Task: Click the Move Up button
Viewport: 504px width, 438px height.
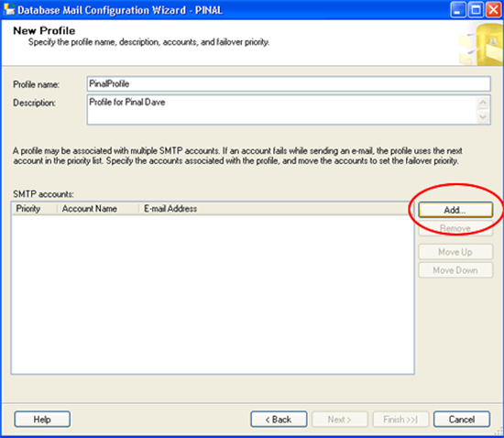Action: click(455, 252)
